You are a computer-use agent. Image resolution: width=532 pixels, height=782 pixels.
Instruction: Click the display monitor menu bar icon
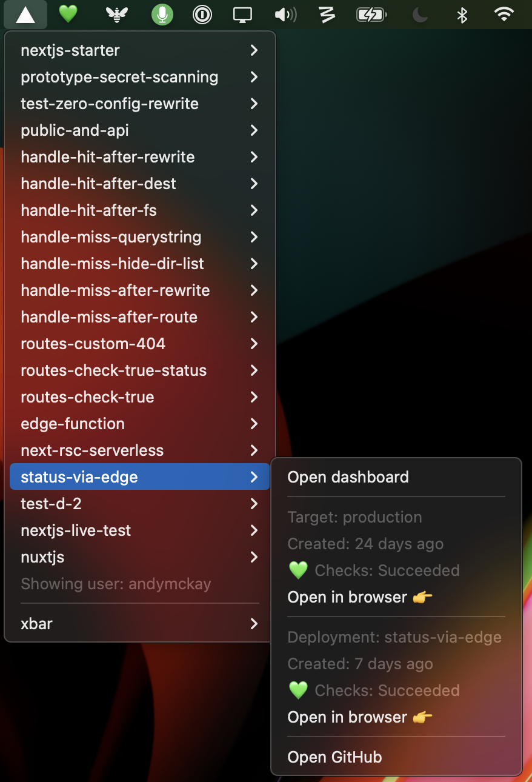tap(242, 15)
